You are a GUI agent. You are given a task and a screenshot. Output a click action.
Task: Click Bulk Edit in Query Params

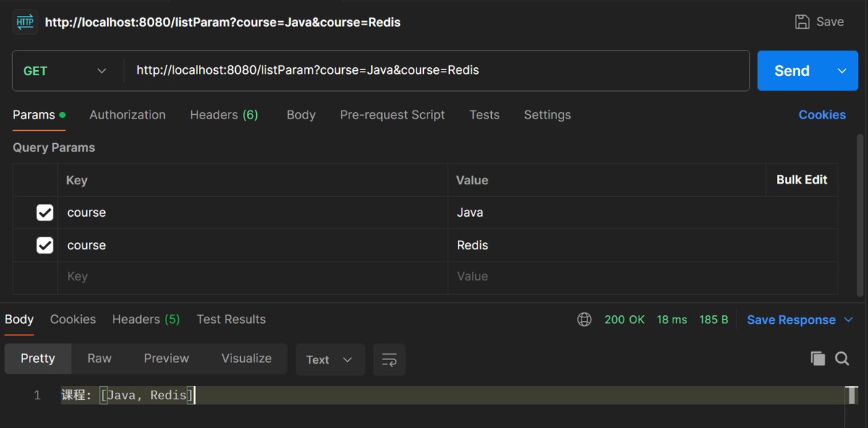(x=801, y=180)
